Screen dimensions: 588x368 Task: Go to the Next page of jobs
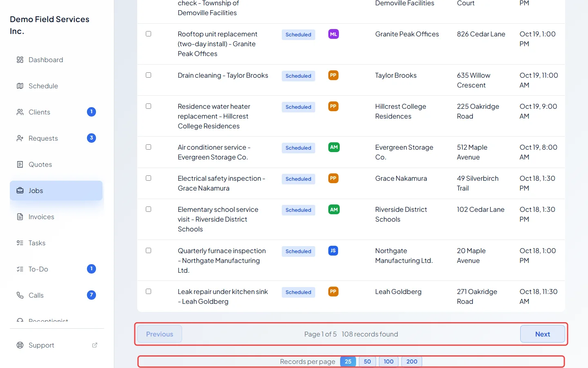(543, 334)
